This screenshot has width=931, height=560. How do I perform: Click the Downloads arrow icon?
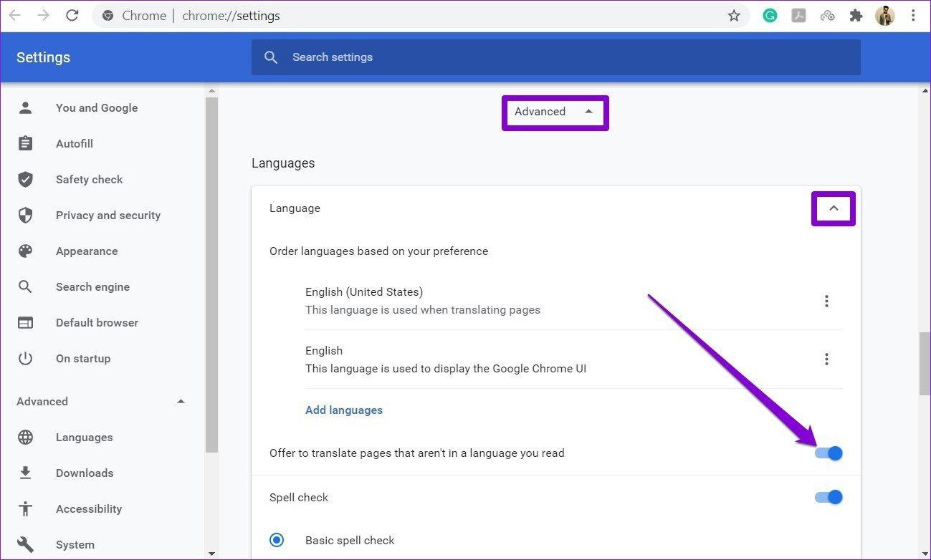tap(26, 473)
